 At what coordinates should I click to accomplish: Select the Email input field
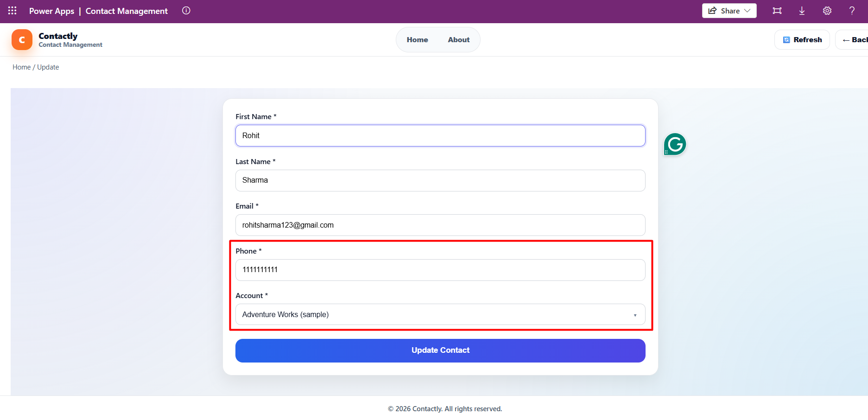[x=440, y=225]
